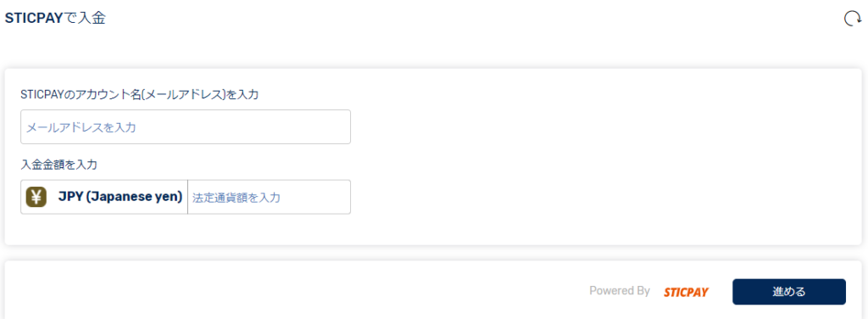The width and height of the screenshot is (868, 319).
Task: Click the 法定通貨額を入力 amount field
Action: (269, 197)
